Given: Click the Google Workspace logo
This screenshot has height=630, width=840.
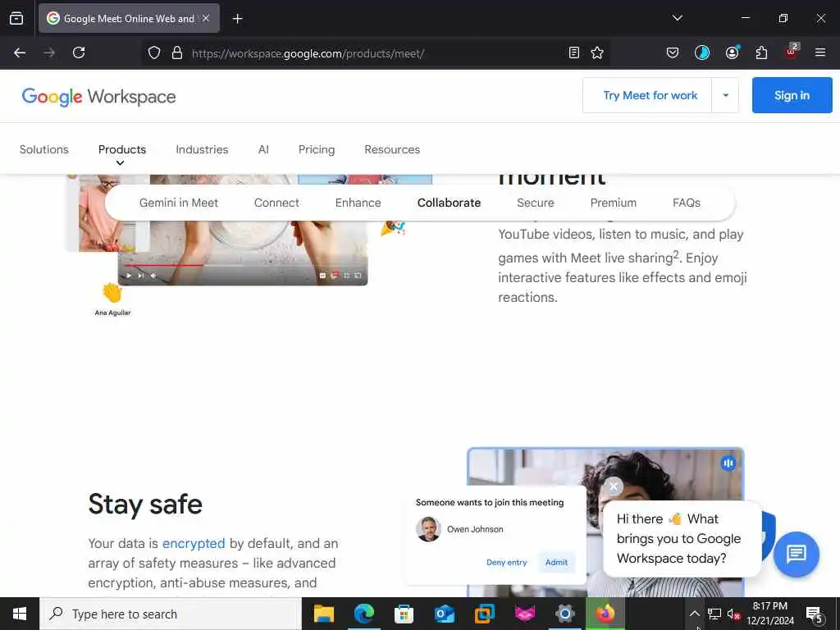Looking at the screenshot, I should [x=98, y=97].
